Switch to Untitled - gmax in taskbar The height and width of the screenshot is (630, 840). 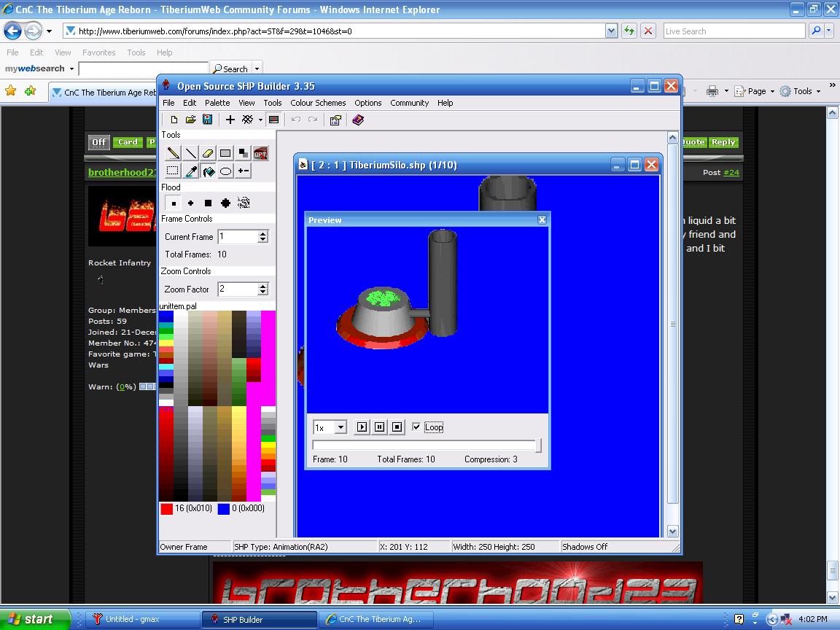[x=142, y=619]
